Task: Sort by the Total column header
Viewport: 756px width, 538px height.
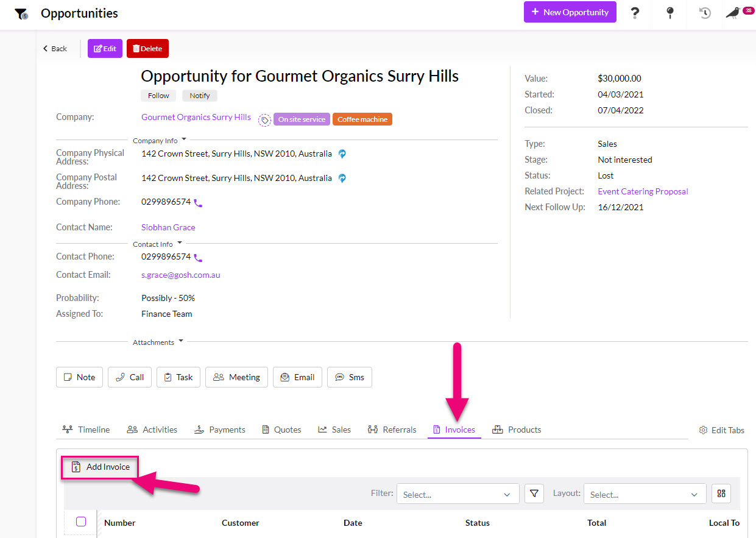Action: [596, 523]
